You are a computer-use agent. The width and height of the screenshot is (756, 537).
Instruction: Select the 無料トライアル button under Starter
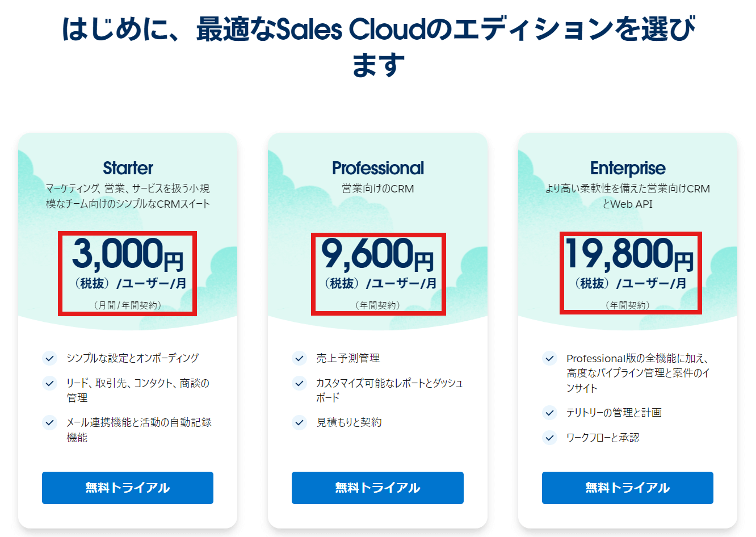[127, 488]
